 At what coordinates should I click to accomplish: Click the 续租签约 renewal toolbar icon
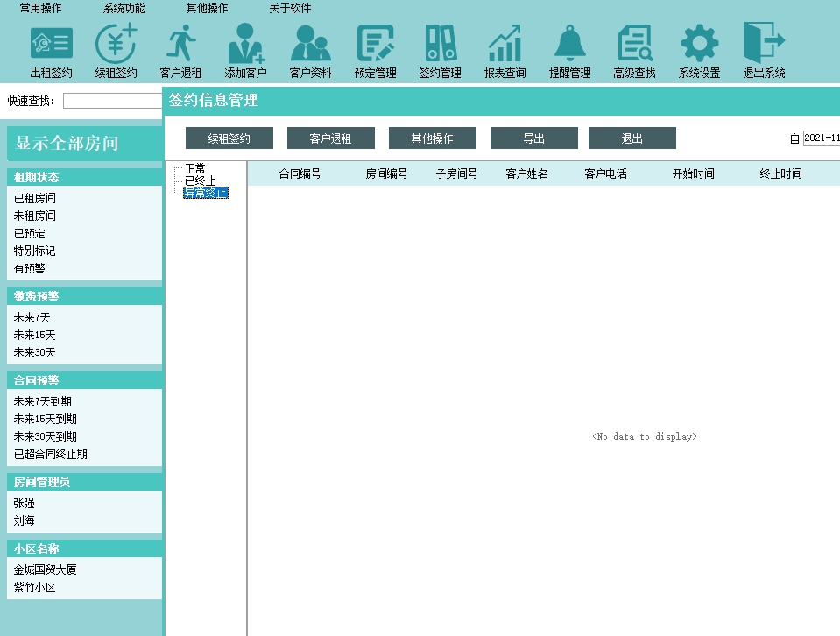(116, 44)
